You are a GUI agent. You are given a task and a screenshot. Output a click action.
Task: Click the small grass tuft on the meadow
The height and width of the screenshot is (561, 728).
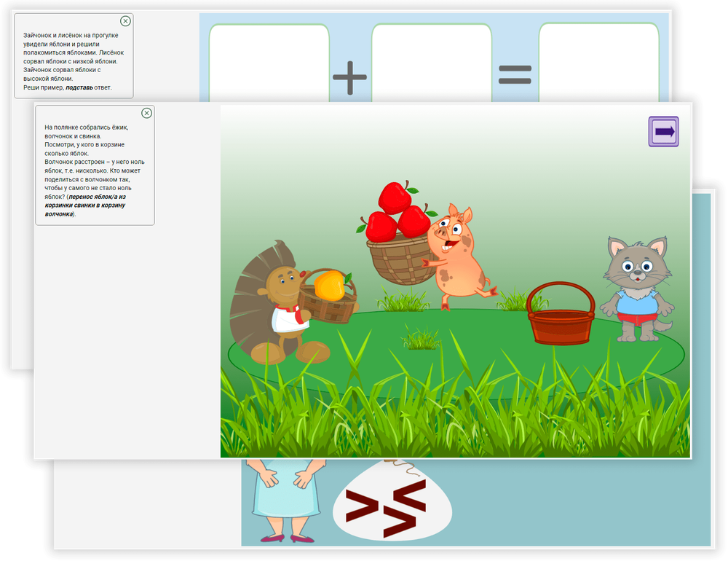coord(421,339)
